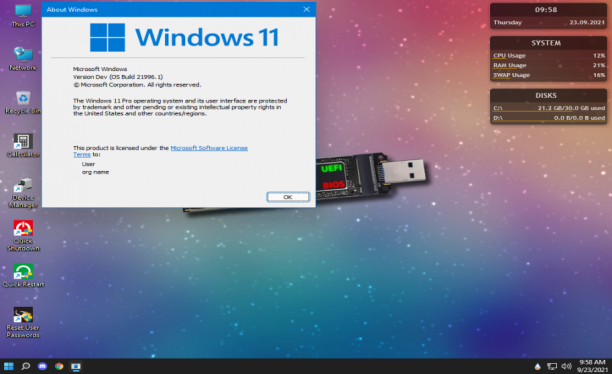Click the DISKS widget header
The width and height of the screenshot is (612, 374).
click(546, 96)
